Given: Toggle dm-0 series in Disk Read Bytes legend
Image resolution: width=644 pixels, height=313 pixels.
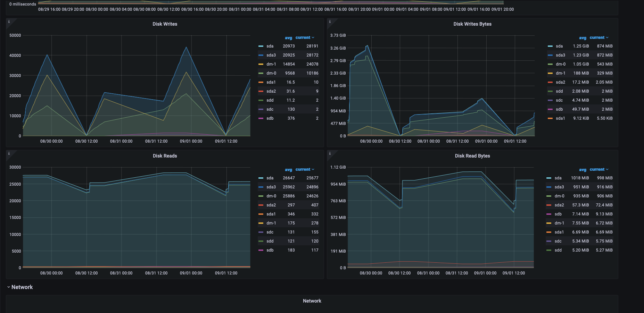Looking at the screenshot, I should pyautogui.click(x=559, y=196).
